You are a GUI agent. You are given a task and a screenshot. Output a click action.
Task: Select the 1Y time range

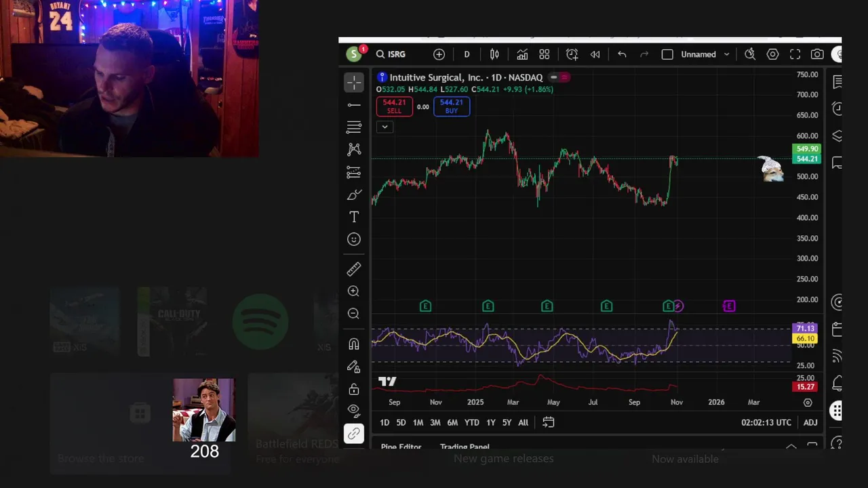pos(490,422)
